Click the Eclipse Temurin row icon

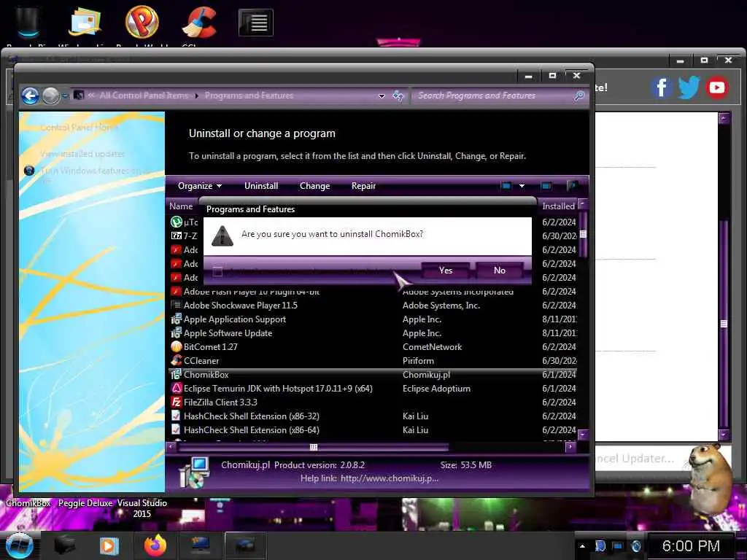177,389
